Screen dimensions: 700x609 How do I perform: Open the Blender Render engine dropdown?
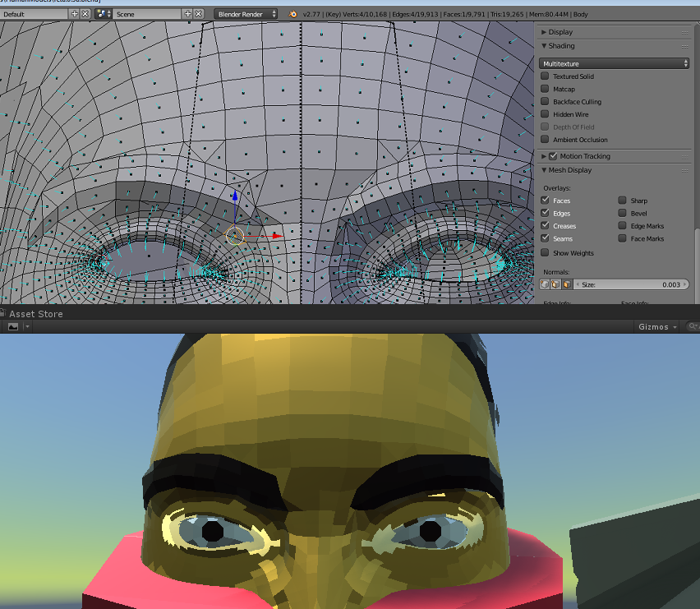[246, 14]
